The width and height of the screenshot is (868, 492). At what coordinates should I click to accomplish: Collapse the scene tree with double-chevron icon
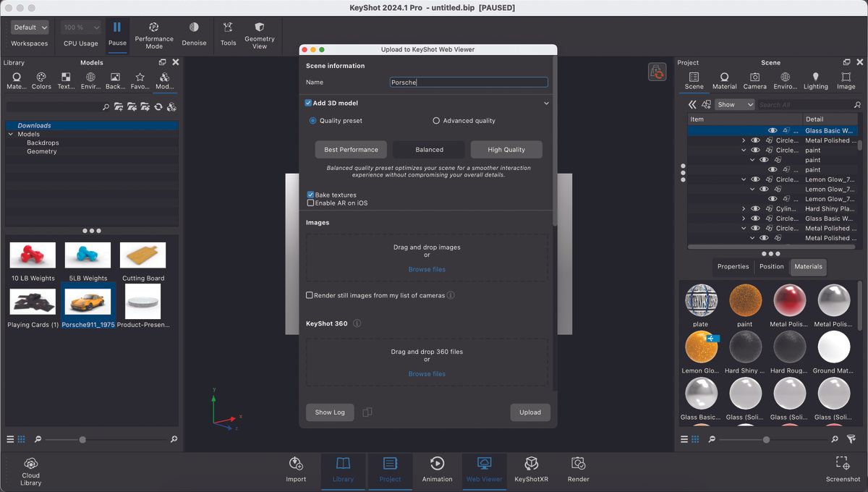tap(692, 105)
